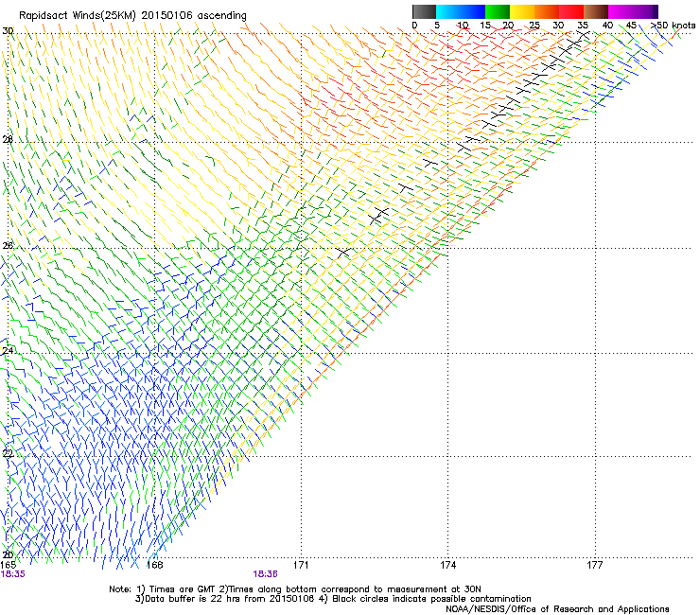Click the '>50 knots' legend label
Image resolution: width=700 pixels, height=615 pixels.
pyautogui.click(x=673, y=25)
